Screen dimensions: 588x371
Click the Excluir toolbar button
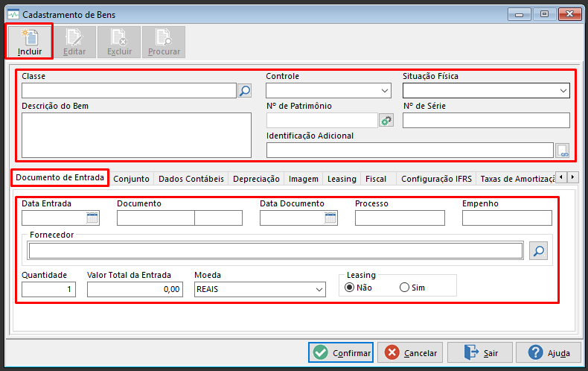119,42
